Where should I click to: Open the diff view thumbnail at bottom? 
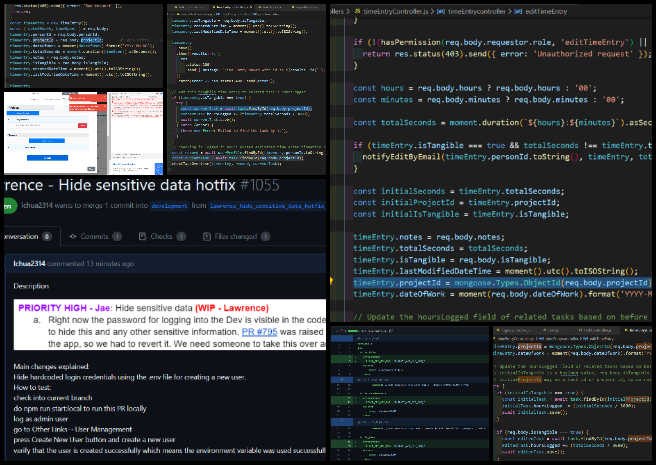(410, 394)
